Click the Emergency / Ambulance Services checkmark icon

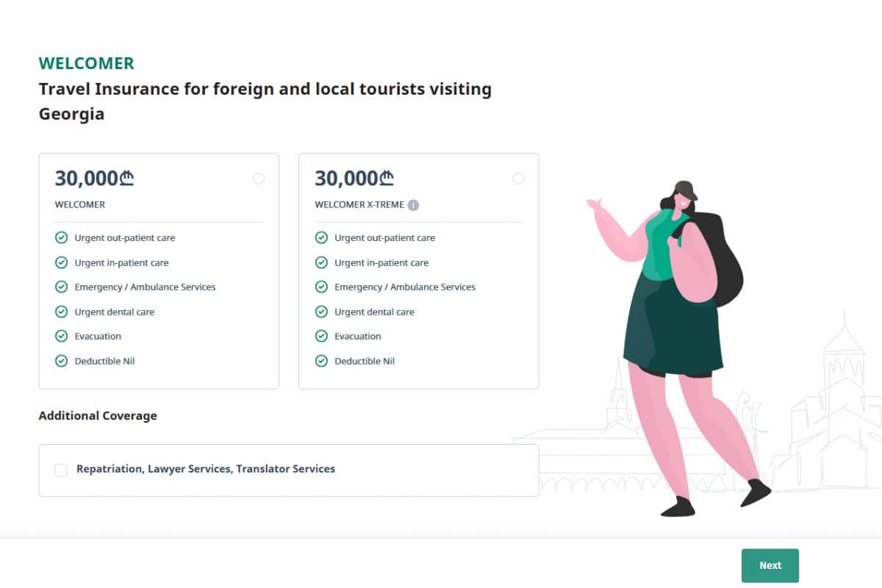tap(62, 287)
